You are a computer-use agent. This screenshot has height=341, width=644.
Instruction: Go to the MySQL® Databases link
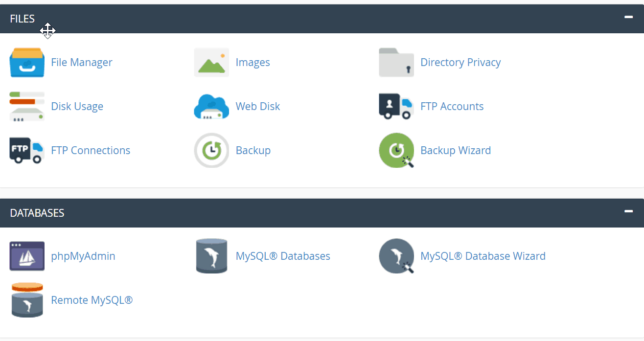pyautogui.click(x=283, y=256)
